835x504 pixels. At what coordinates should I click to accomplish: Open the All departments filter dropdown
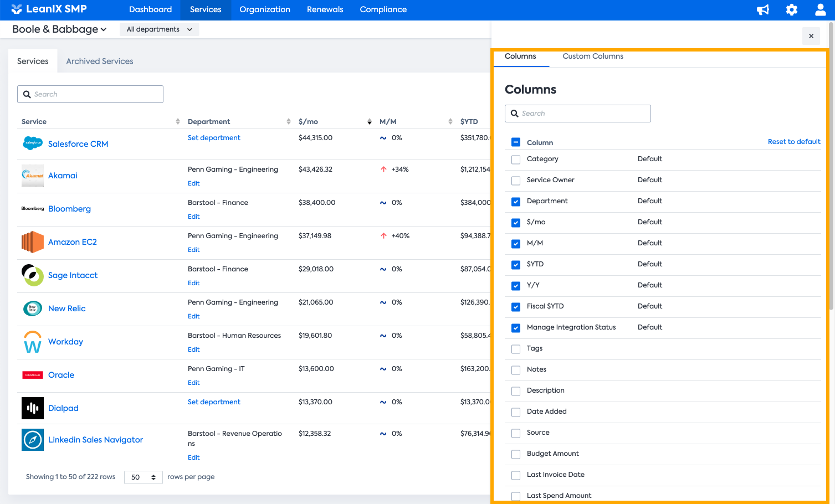pos(159,29)
